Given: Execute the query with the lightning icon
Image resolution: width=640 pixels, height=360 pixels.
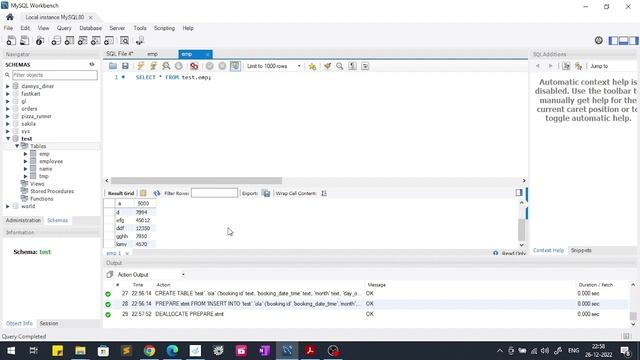Looking at the screenshot, I should (x=140, y=66).
